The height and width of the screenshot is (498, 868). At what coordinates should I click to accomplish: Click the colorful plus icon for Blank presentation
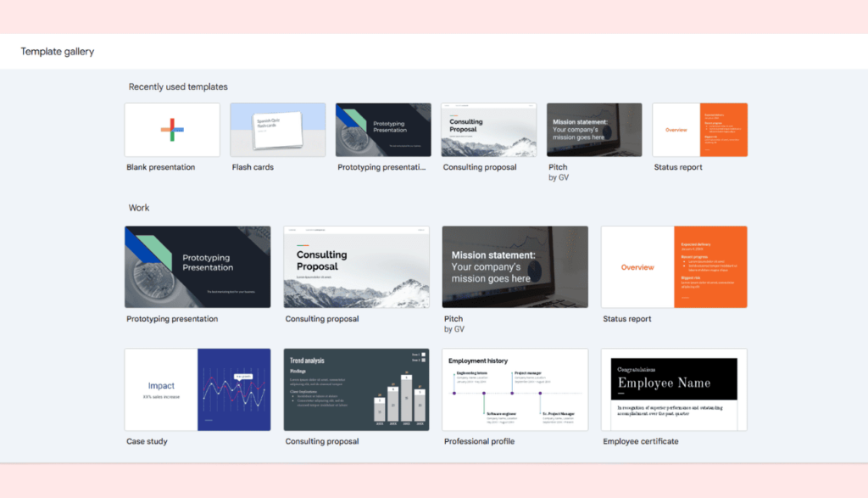click(172, 130)
